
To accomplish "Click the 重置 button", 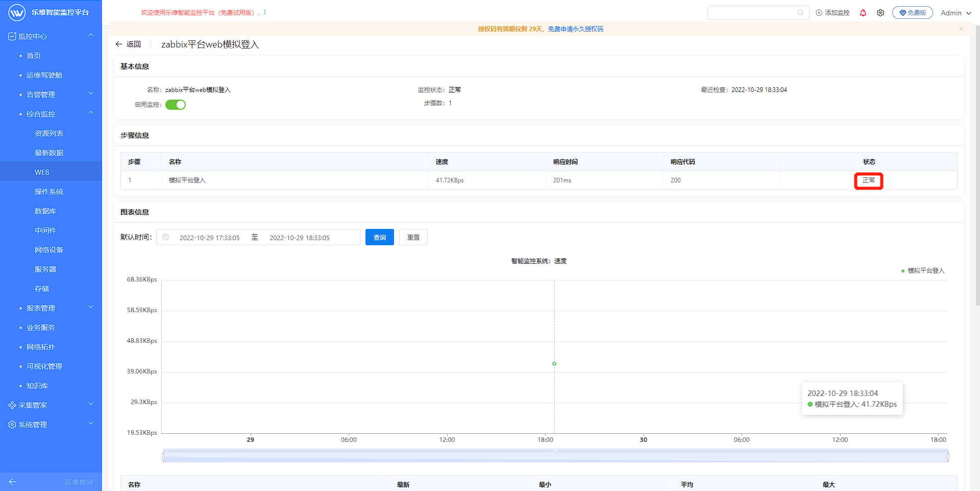I will pyautogui.click(x=413, y=237).
